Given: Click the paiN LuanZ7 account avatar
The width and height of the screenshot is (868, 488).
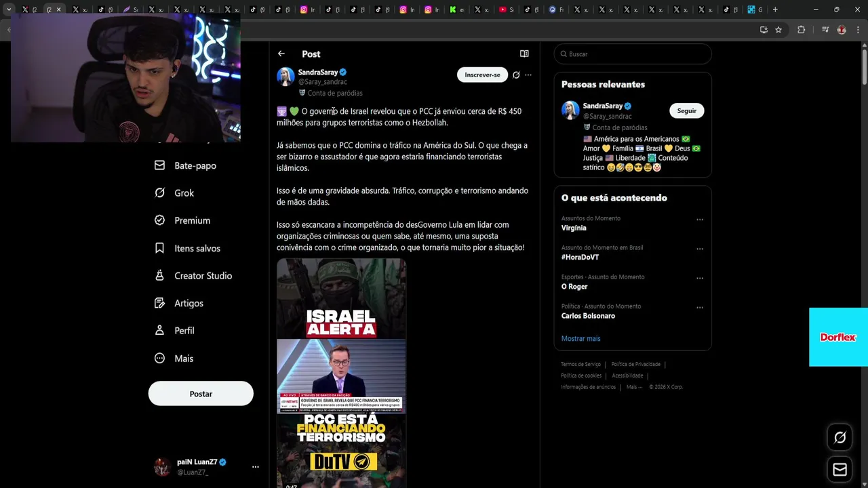Looking at the screenshot, I should coord(162,466).
